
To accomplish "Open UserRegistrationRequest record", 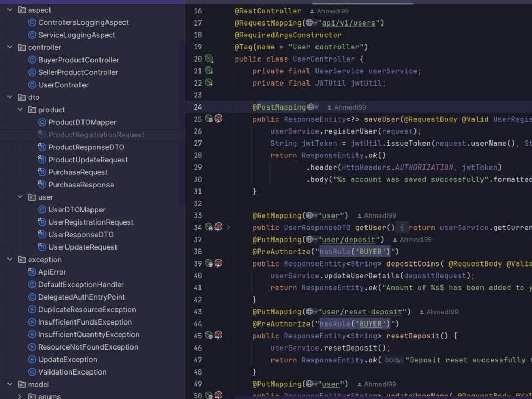I will click(91, 222).
